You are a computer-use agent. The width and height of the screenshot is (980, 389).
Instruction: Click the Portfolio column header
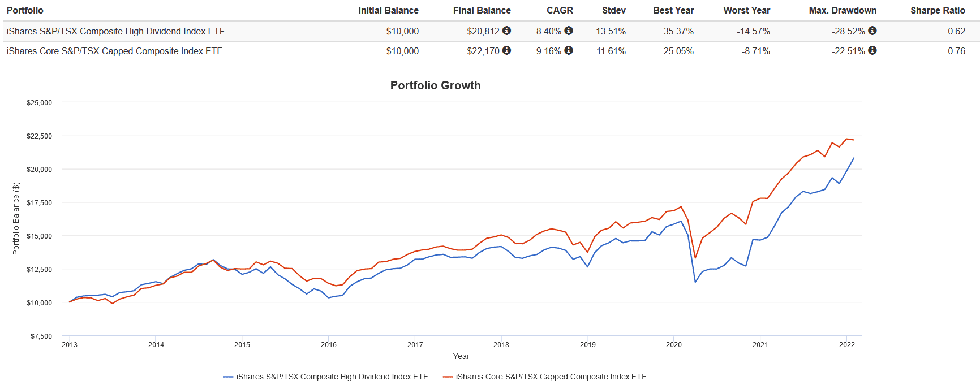tap(25, 10)
